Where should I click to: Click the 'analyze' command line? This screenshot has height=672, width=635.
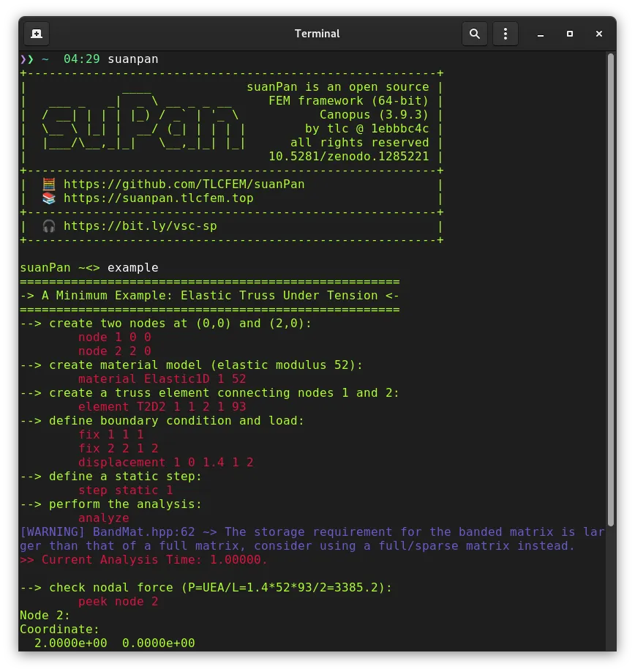click(104, 518)
